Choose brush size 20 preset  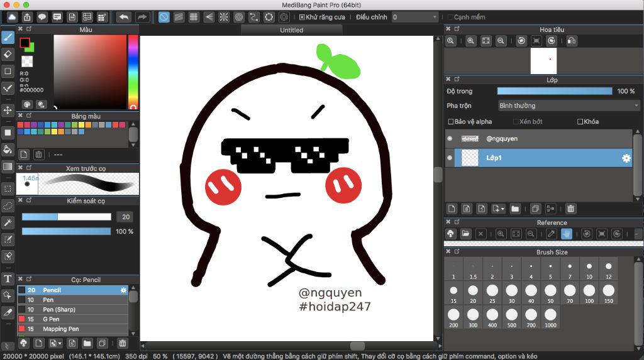coord(473,293)
